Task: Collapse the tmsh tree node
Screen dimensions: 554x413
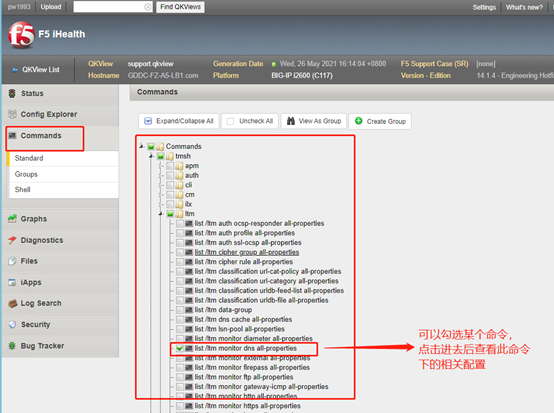Action: click(151, 155)
